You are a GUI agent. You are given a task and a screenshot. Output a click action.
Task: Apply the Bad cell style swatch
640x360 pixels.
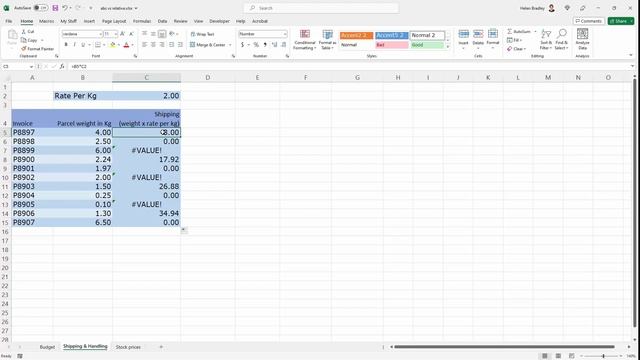392,45
